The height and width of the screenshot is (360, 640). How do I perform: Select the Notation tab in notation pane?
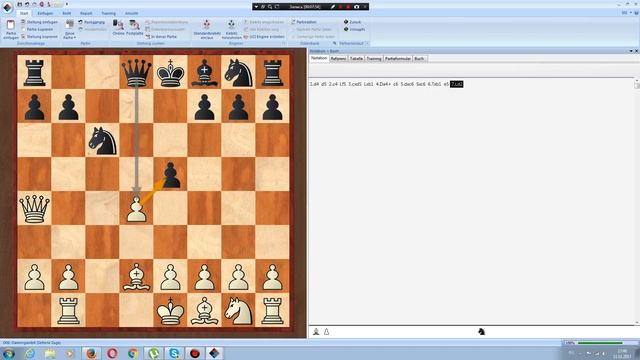(x=319, y=58)
